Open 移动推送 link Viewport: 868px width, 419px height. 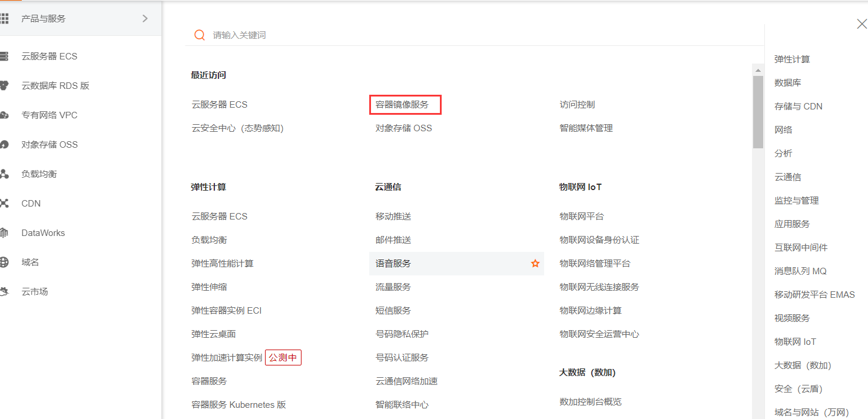(393, 217)
